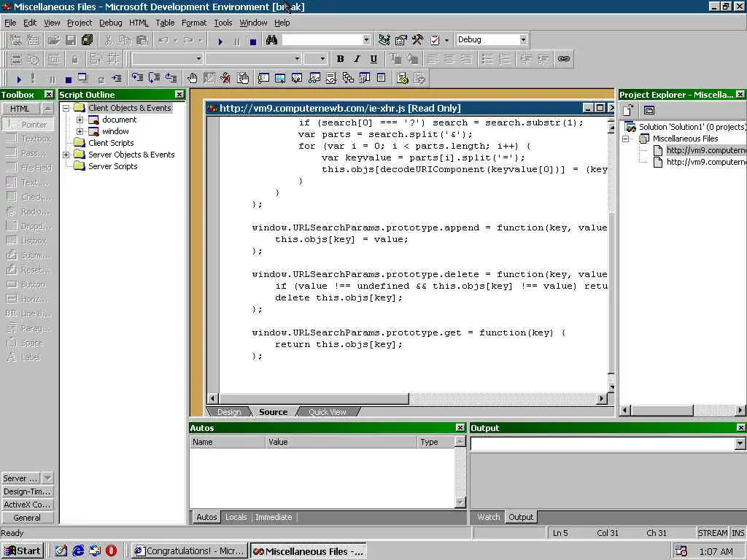Launch Opera from quick launch bar
The image size is (747, 560).
(111, 551)
